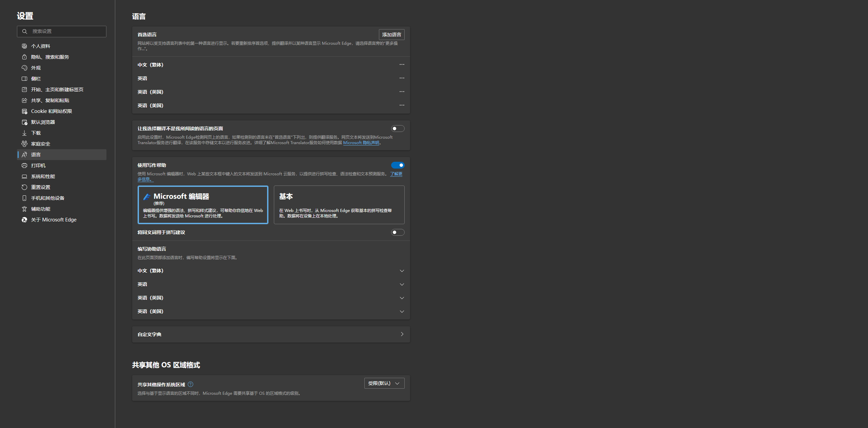
Task: Click the accessibility icon in sidebar
Action: click(x=24, y=209)
